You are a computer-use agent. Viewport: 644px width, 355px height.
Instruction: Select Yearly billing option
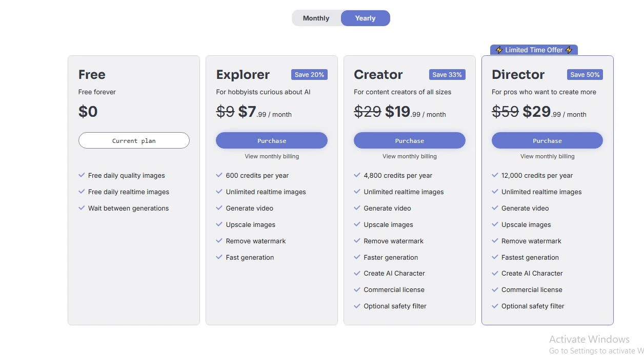point(365,18)
